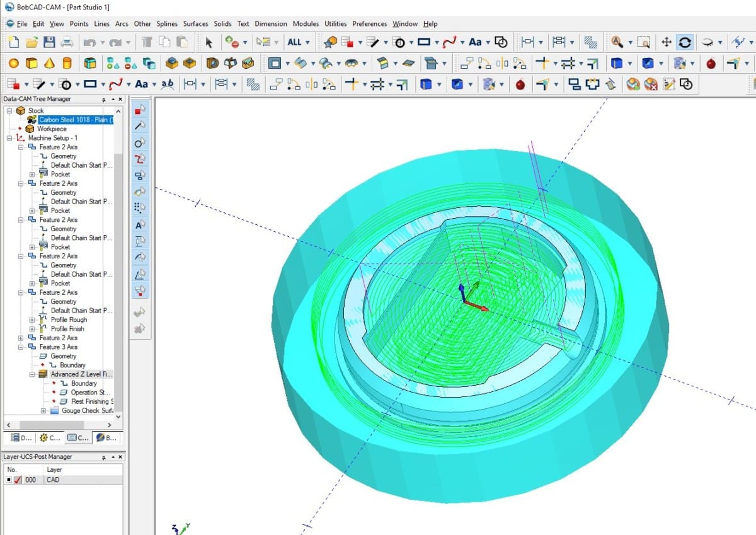Select the cylinder solid primitive icon
The image size is (756, 535).
coord(67,64)
